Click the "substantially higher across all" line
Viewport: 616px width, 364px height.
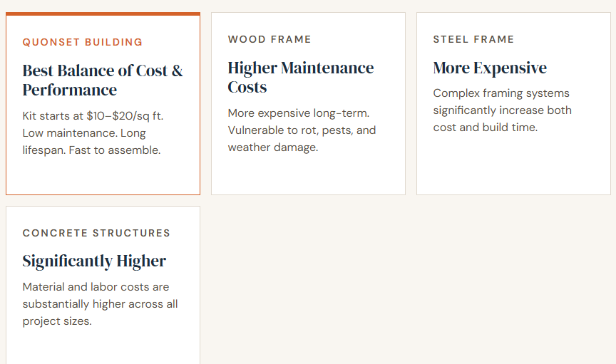pyautogui.click(x=100, y=304)
